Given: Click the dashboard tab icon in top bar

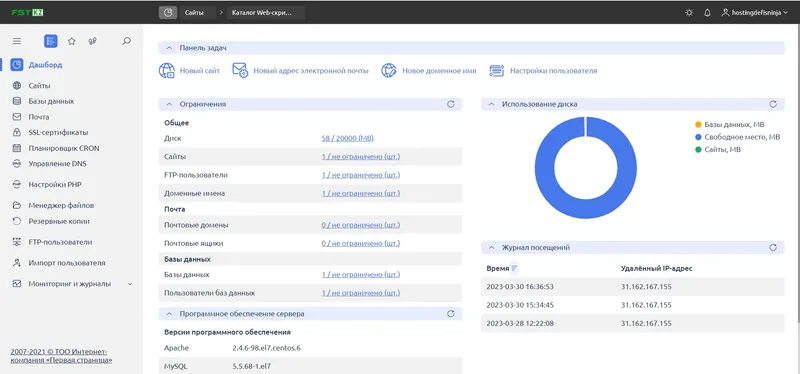Looking at the screenshot, I should pos(168,13).
